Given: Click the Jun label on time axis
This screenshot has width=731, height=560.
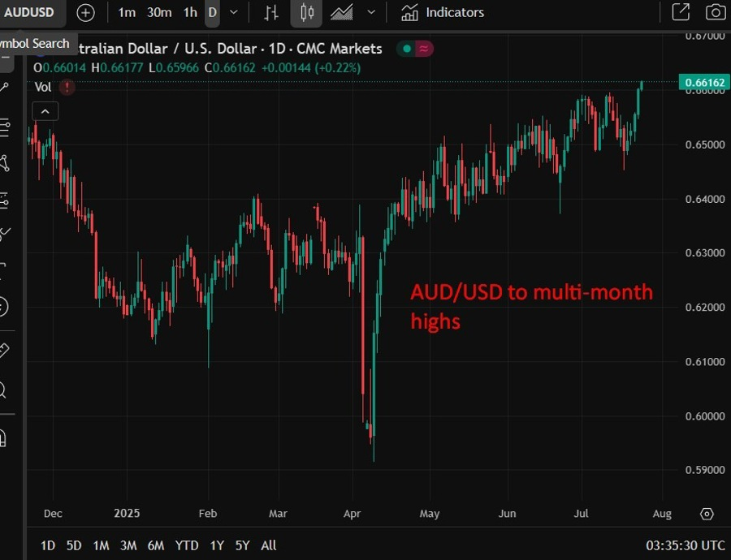Looking at the screenshot, I should tap(507, 514).
